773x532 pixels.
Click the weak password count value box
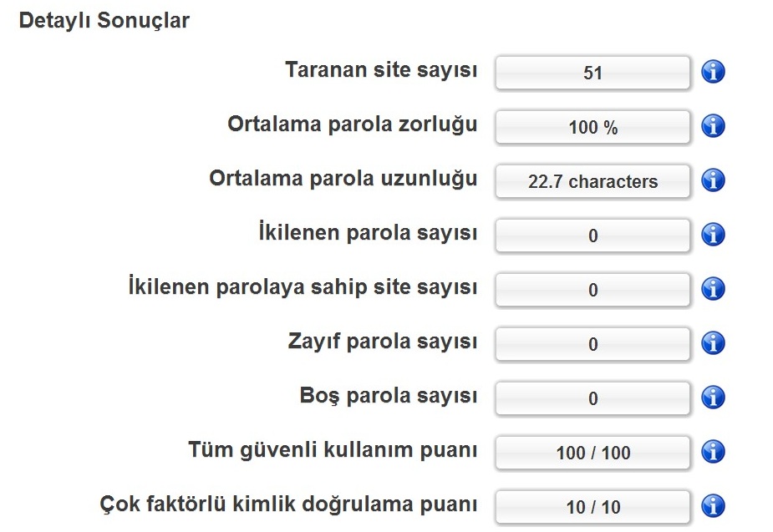pyautogui.click(x=592, y=344)
